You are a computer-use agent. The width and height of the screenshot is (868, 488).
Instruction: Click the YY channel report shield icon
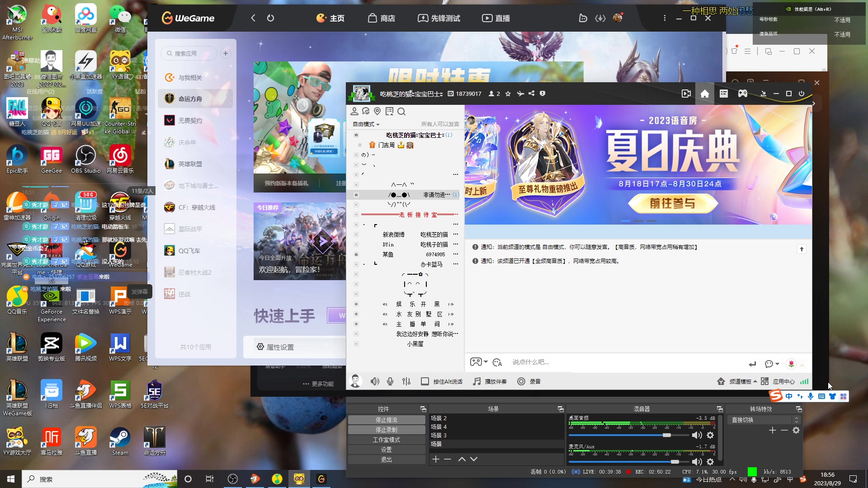542,94
